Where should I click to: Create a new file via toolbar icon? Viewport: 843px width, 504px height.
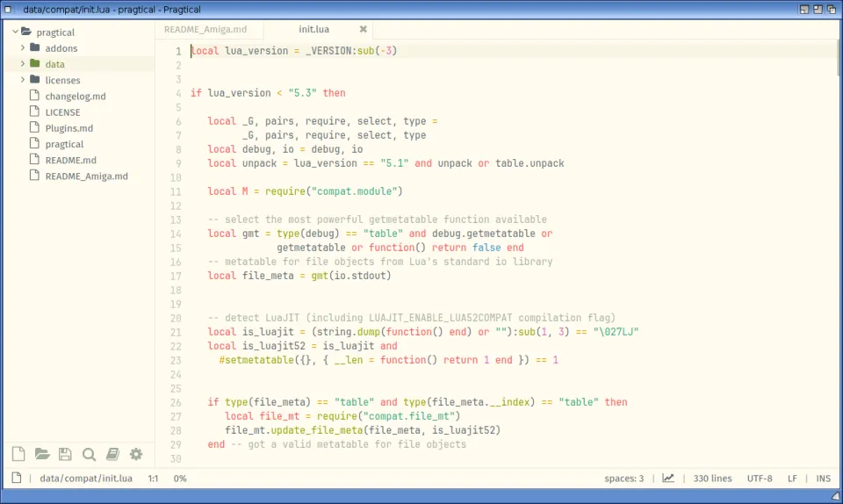[18, 454]
